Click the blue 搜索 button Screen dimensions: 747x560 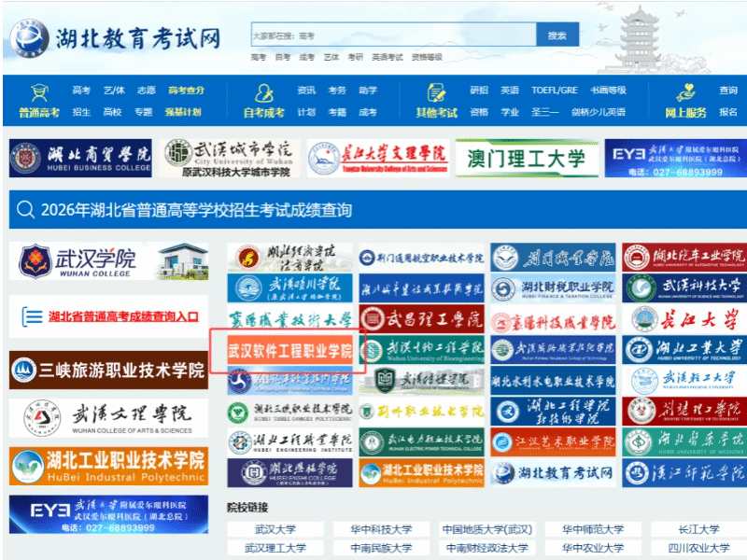(x=557, y=35)
